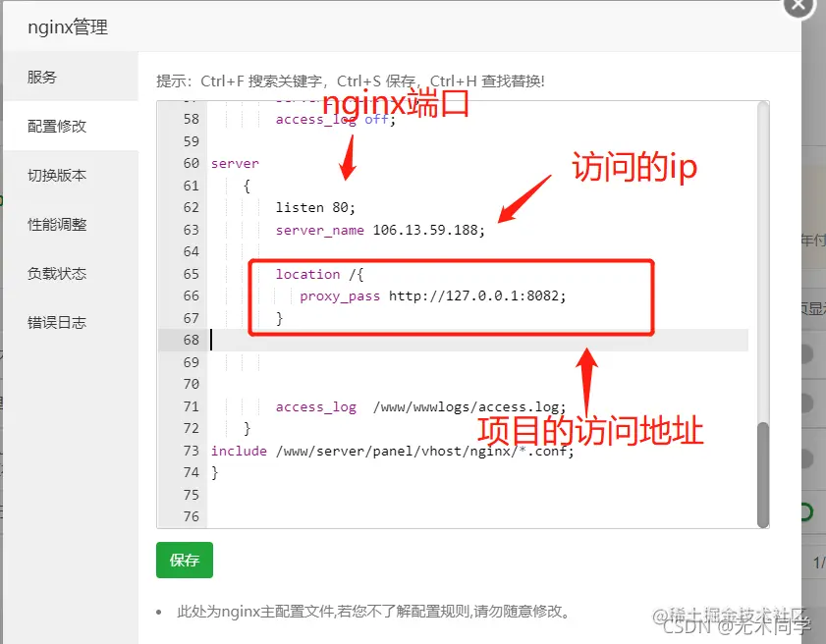The width and height of the screenshot is (826, 644).
Task: Click 'server_name 106.13.59.188;' text
Action: click(x=380, y=230)
